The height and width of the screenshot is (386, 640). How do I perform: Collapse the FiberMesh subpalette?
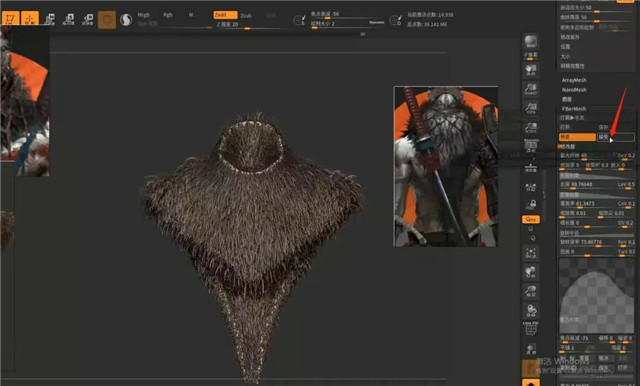[x=574, y=109]
